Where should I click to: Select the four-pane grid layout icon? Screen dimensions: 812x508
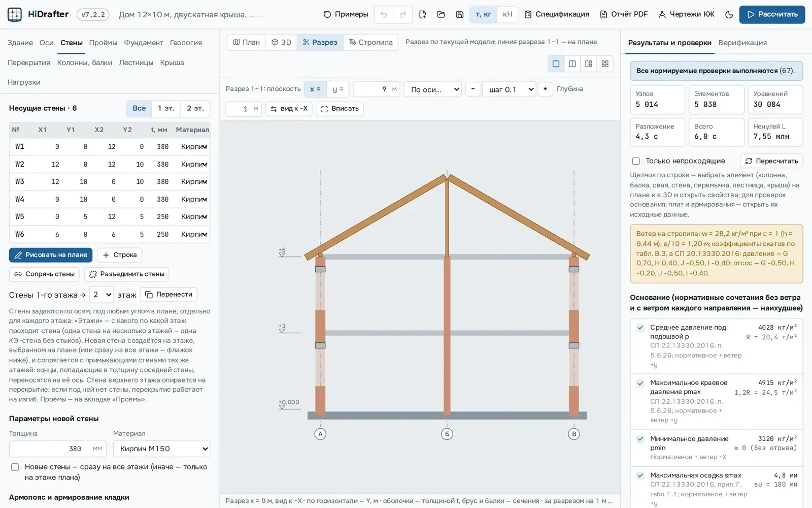click(605, 63)
